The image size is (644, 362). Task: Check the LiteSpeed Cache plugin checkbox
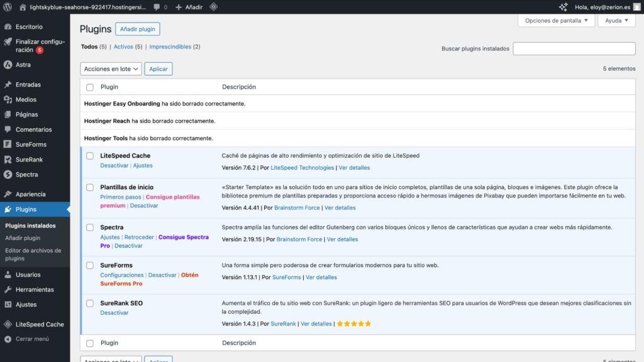[90, 155]
